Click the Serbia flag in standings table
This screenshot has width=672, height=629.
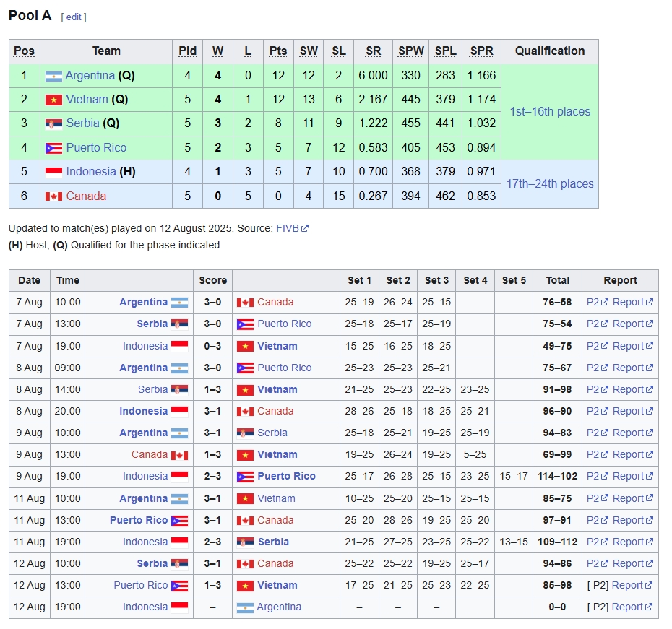pos(53,123)
